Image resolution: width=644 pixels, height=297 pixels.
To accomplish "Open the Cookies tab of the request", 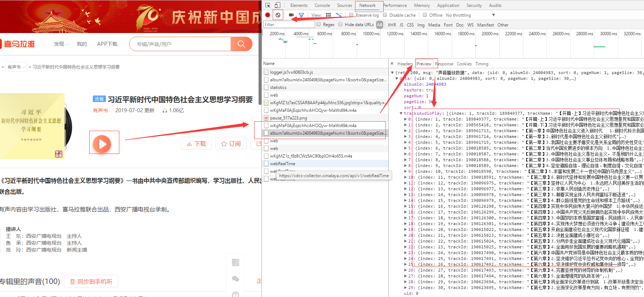I will click(x=464, y=64).
